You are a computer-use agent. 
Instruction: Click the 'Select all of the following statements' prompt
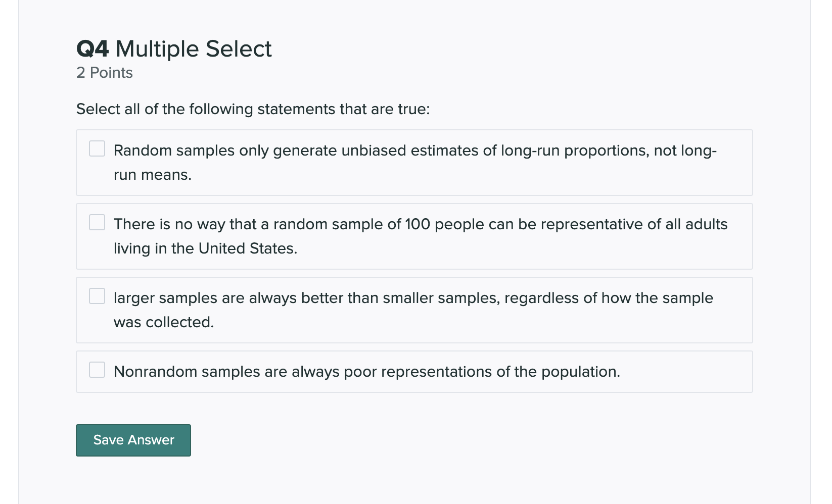[x=253, y=109]
